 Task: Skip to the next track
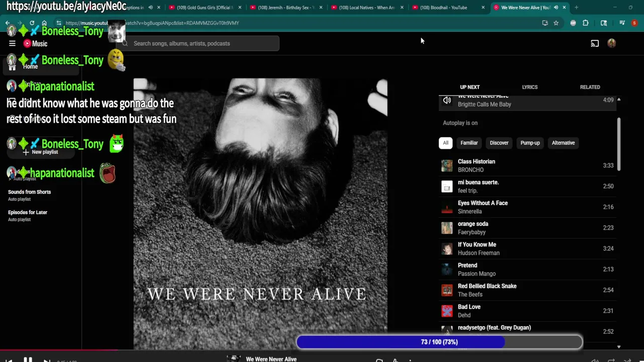(47, 360)
